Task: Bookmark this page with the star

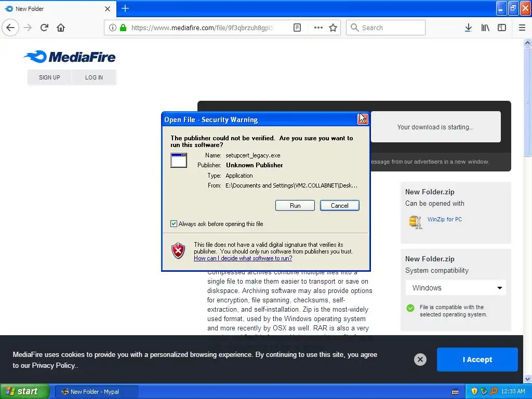Action: (x=333, y=28)
